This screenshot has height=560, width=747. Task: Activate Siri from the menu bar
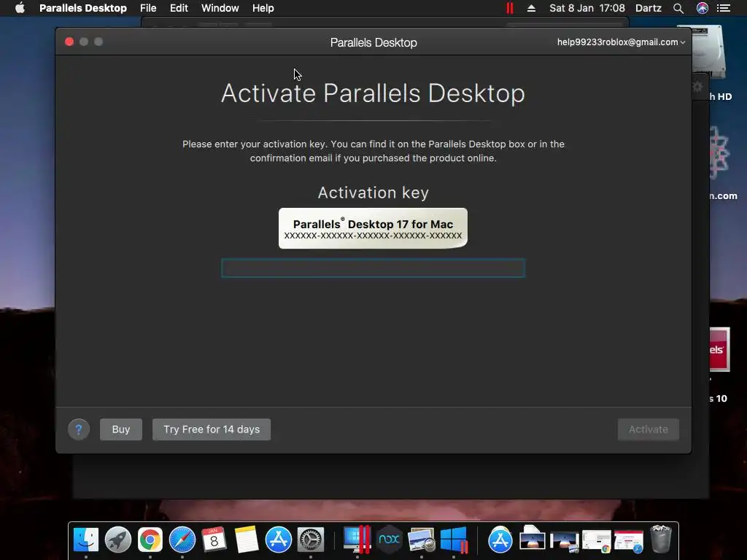[x=703, y=8]
